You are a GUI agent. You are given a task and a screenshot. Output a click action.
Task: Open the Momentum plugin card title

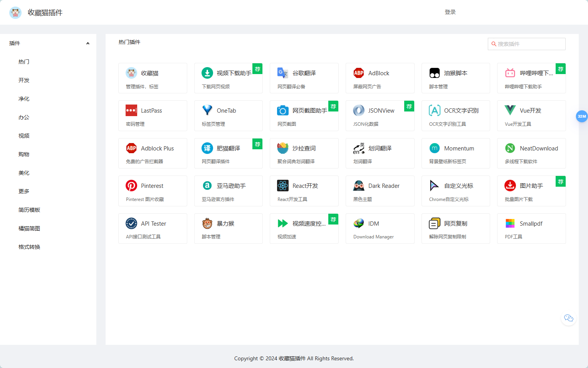coord(459,149)
